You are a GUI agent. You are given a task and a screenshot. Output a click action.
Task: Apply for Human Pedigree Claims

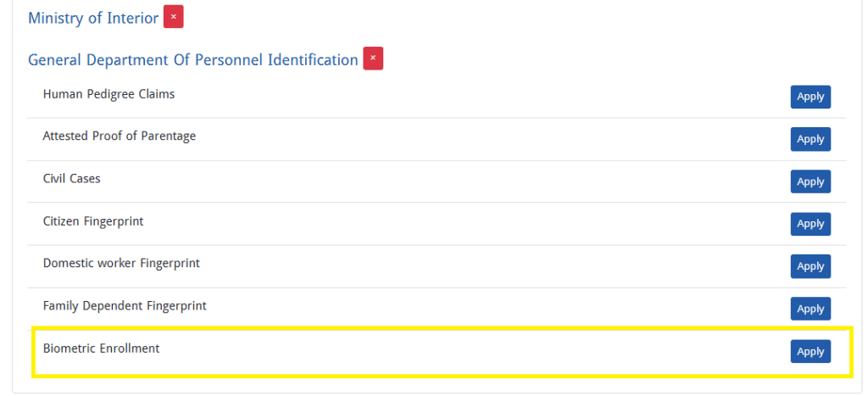click(810, 97)
